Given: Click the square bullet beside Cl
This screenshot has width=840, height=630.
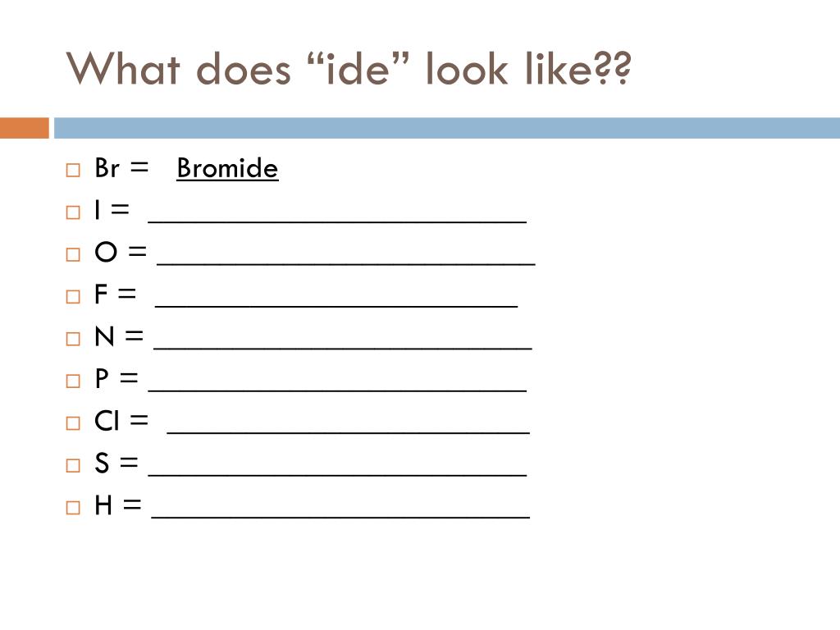Looking at the screenshot, I should coord(73,423).
